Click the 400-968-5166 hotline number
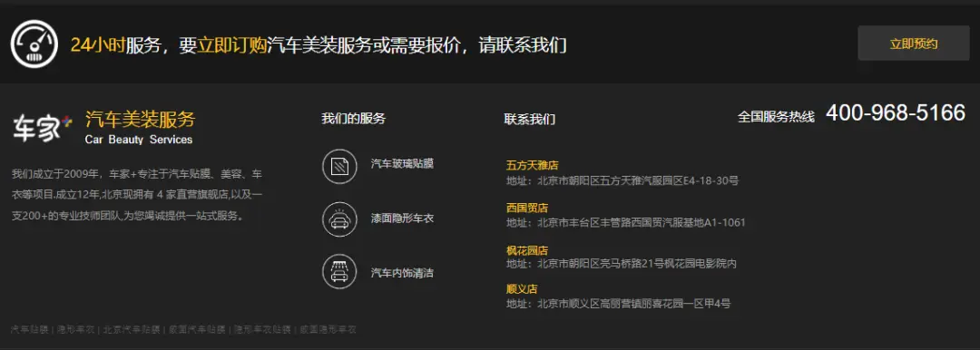 [x=896, y=113]
